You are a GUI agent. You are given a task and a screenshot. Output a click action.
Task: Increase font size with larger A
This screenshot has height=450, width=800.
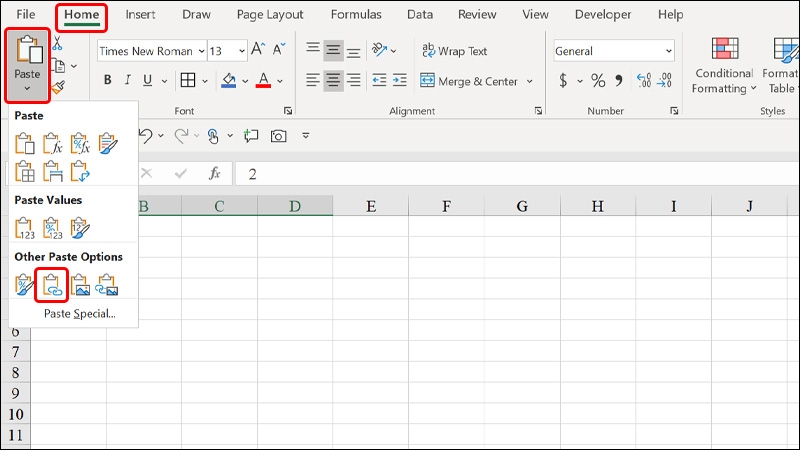[x=258, y=49]
